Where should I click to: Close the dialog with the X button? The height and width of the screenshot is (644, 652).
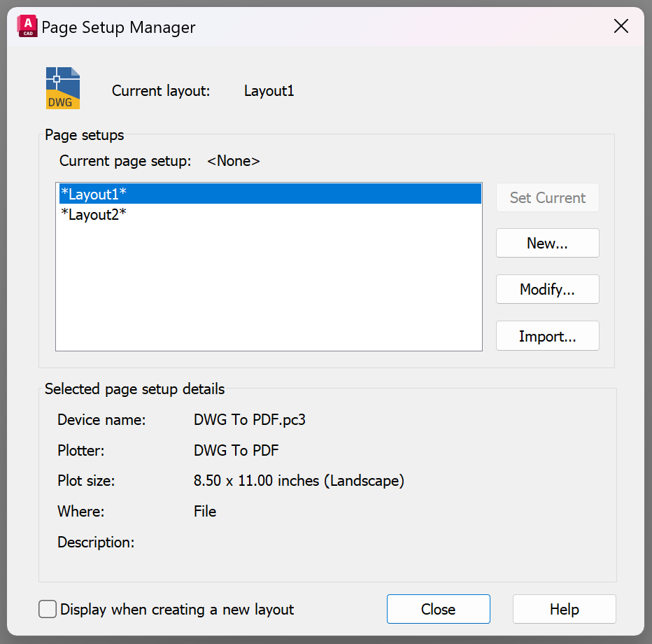(621, 27)
